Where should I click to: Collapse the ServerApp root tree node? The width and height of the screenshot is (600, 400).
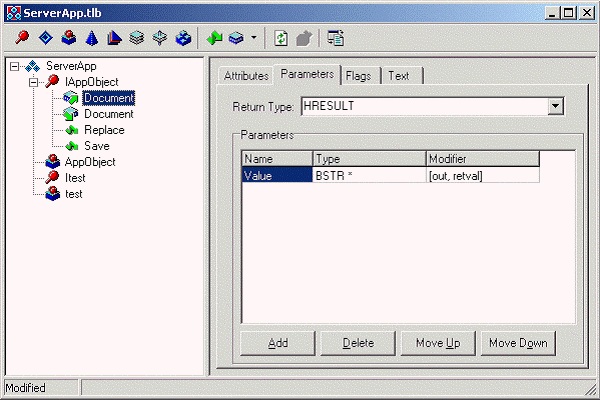click(x=14, y=66)
